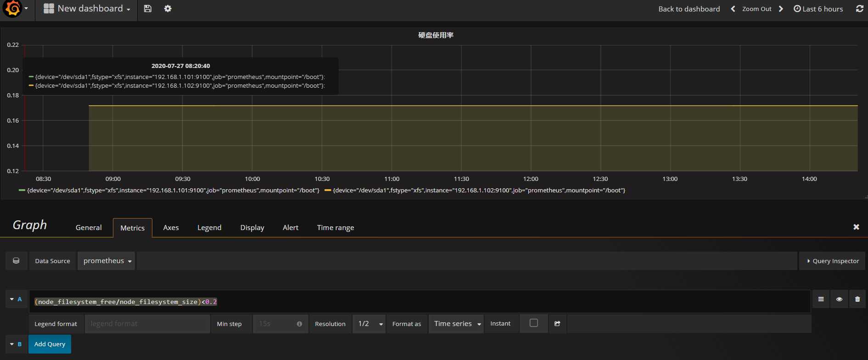Viewport: 868px width, 360px height.
Task: Expand the query B caret
Action: click(12, 344)
